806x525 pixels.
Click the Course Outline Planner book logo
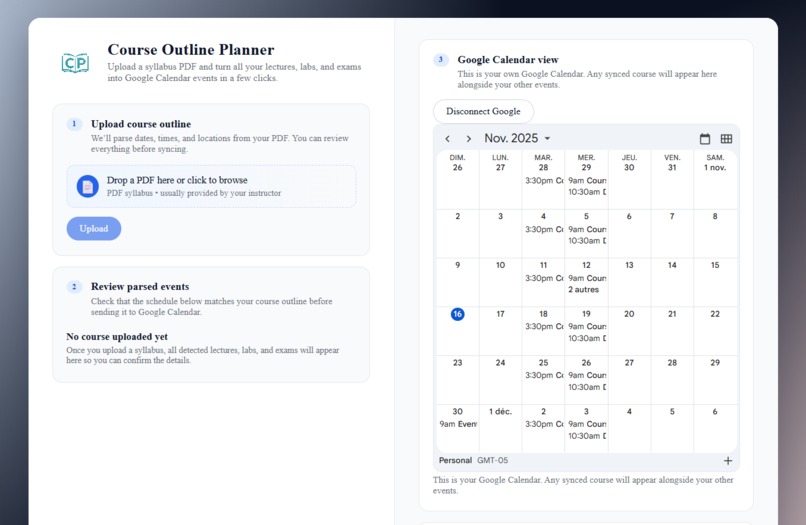coord(75,63)
